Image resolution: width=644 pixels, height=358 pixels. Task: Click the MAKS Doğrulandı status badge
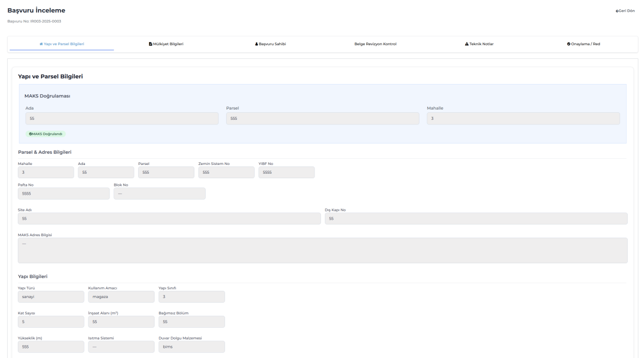coord(46,134)
